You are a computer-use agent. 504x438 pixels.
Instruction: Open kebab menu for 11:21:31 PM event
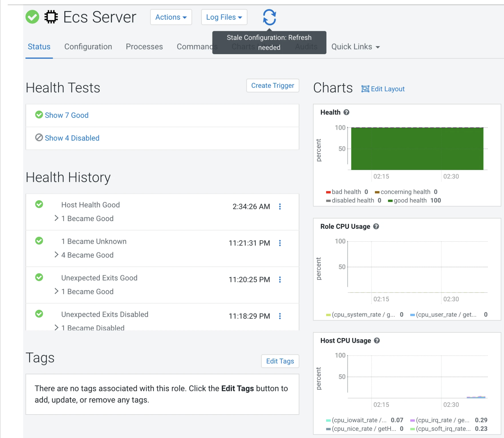(x=280, y=243)
